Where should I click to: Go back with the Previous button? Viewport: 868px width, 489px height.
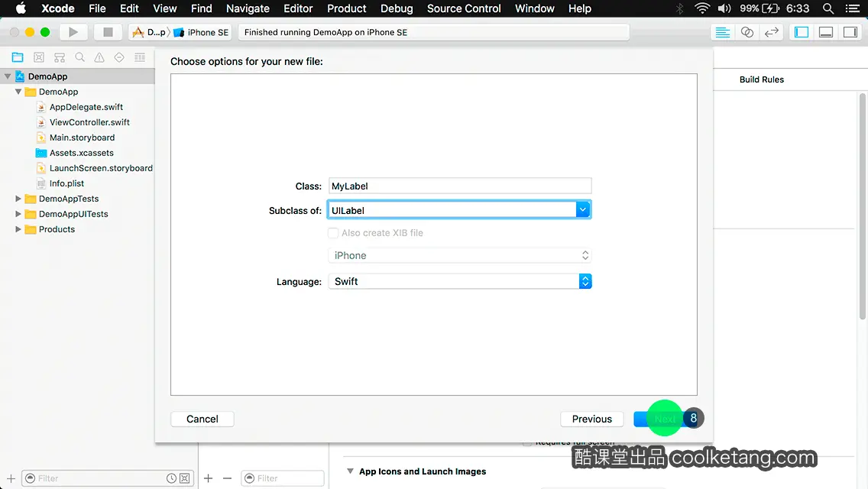(x=591, y=419)
